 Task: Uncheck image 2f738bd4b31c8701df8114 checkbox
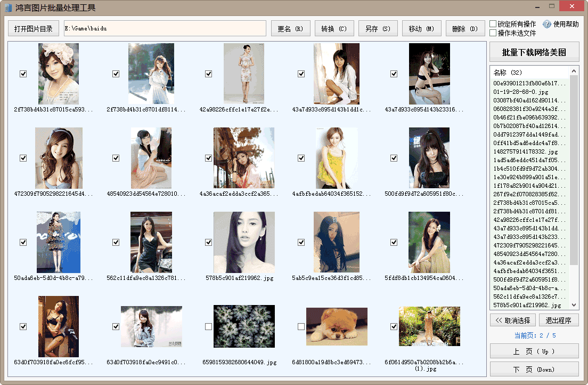coord(116,74)
